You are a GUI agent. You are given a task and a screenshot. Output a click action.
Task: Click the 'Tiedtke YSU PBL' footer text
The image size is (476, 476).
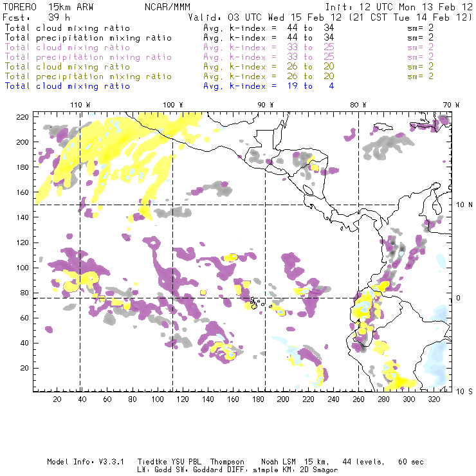point(169,462)
